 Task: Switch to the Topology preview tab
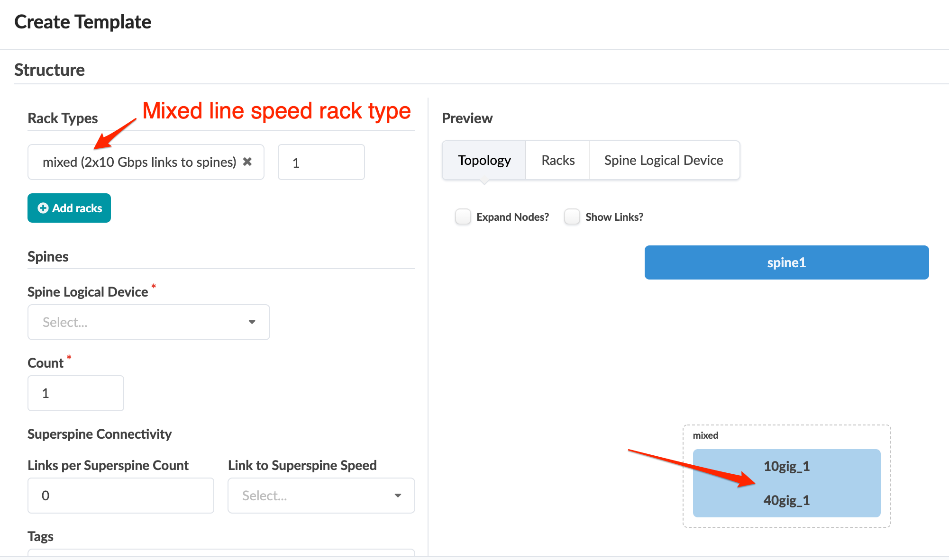point(484,160)
